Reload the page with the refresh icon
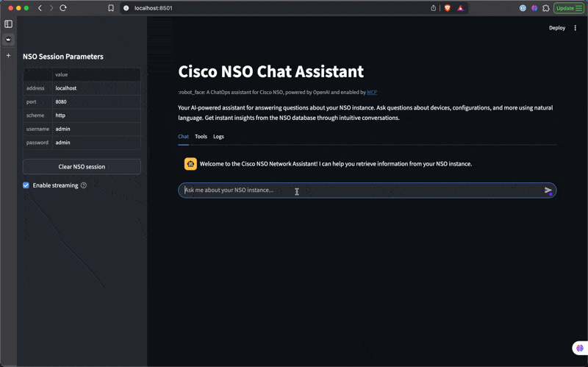The width and height of the screenshot is (588, 367). [x=63, y=8]
